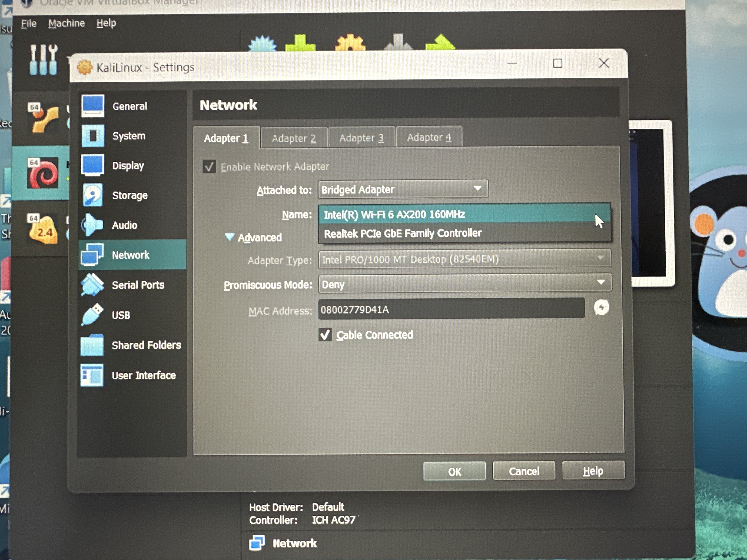Open the System settings category
This screenshot has height=560, width=747.
pos(132,136)
